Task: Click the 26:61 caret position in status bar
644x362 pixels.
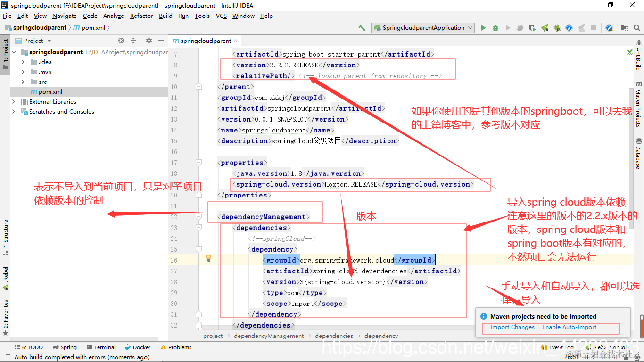Action: pos(571,357)
